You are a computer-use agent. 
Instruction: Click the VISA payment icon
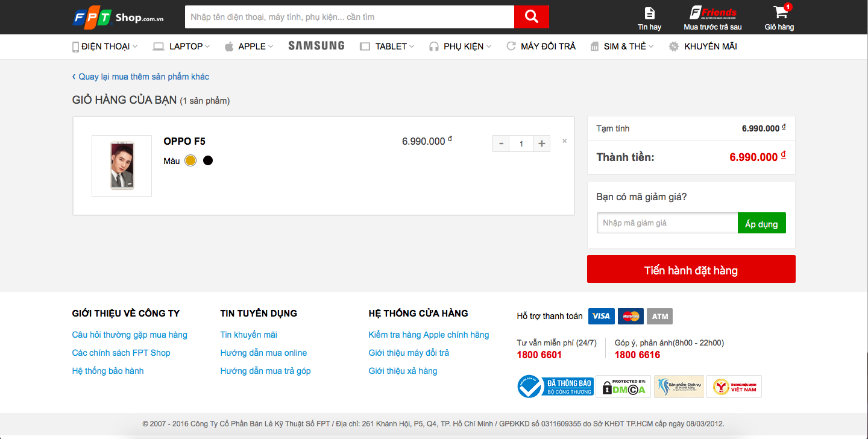point(601,316)
